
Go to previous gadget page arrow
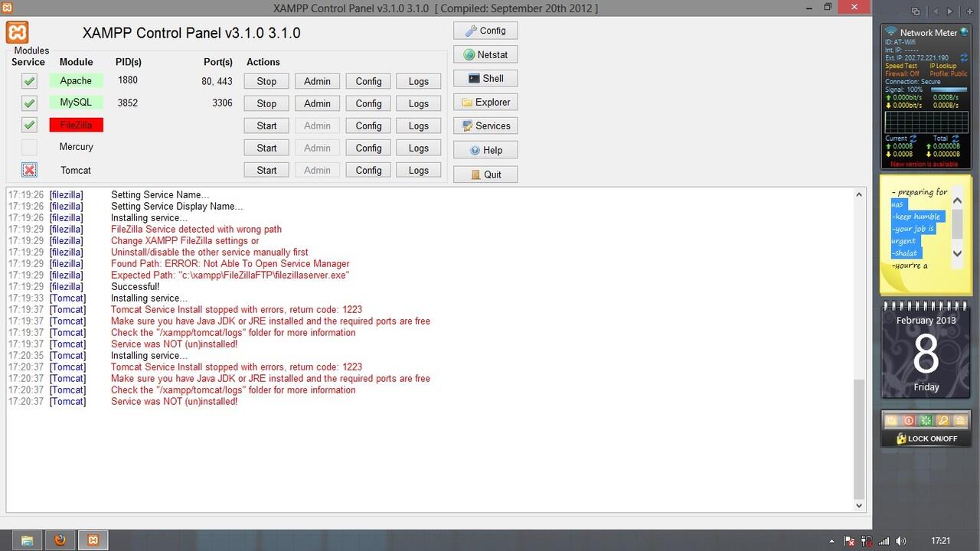tap(935, 11)
